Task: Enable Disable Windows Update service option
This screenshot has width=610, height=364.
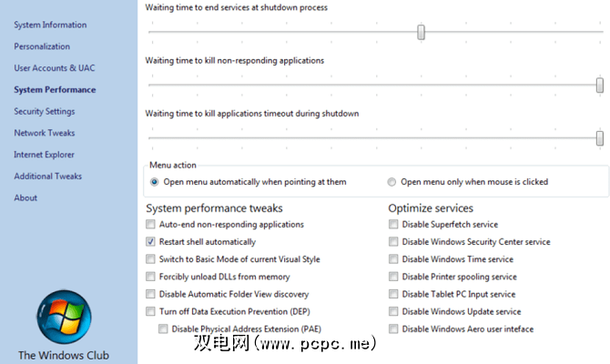Action: (x=393, y=312)
